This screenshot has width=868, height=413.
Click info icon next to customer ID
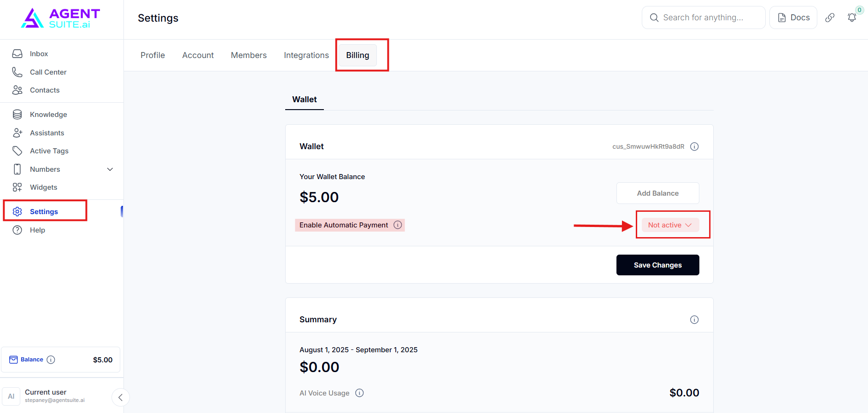tap(694, 146)
